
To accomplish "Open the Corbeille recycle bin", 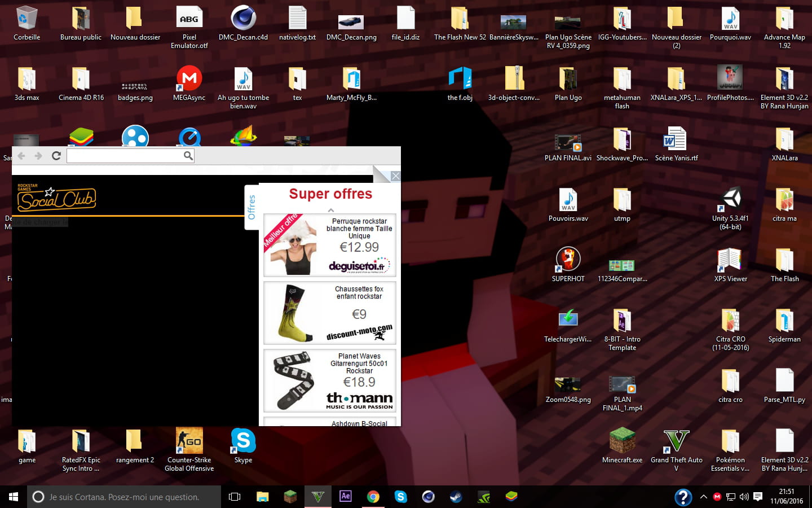I will [27, 23].
